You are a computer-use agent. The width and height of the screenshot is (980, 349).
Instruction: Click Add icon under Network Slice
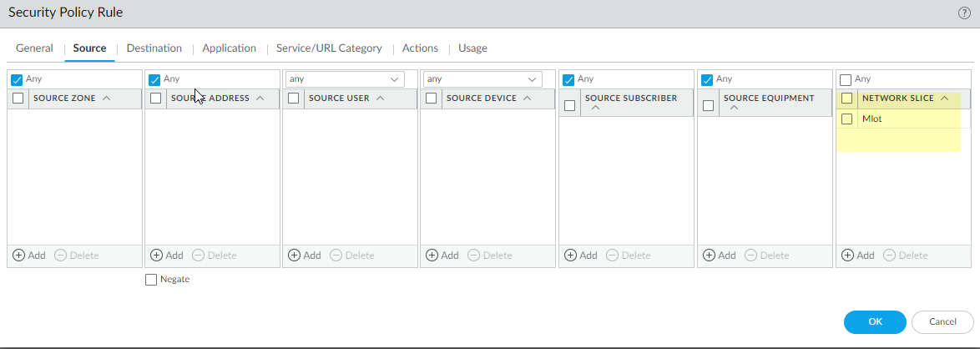point(848,255)
